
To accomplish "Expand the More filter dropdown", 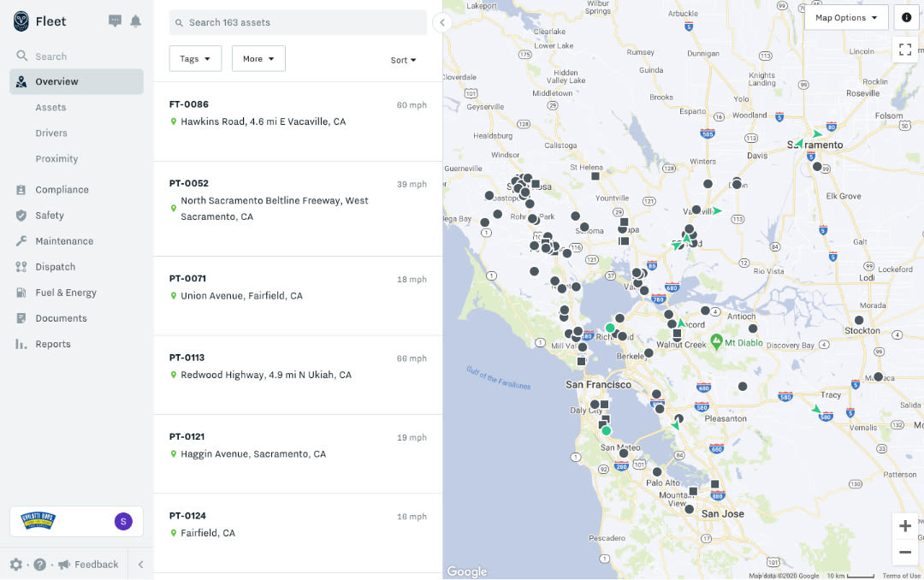I will 258,59.
